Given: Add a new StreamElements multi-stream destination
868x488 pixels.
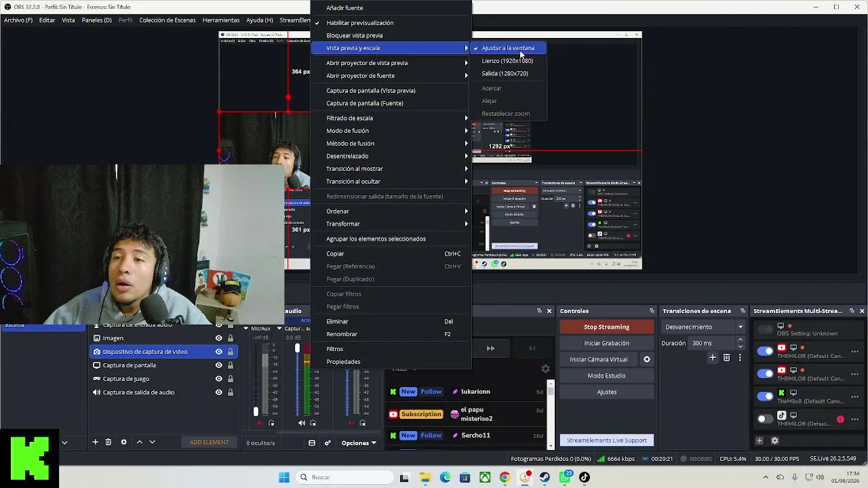Looking at the screenshot, I should click(759, 441).
